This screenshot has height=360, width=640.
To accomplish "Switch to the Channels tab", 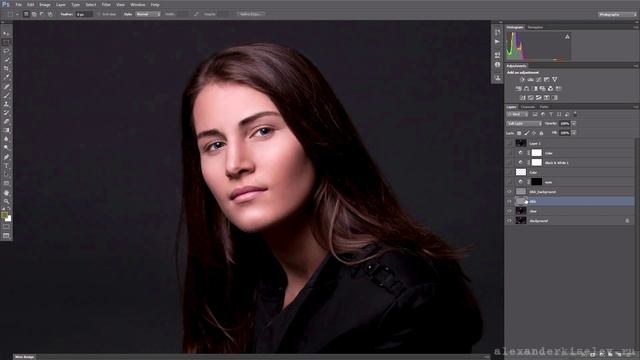I will [528, 107].
